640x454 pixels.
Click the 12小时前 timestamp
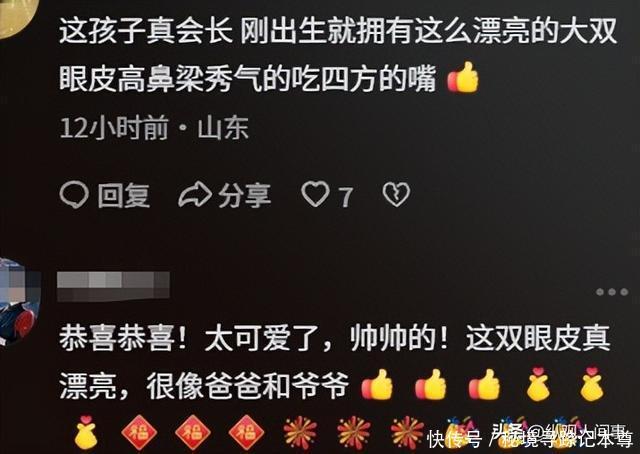[114, 128]
